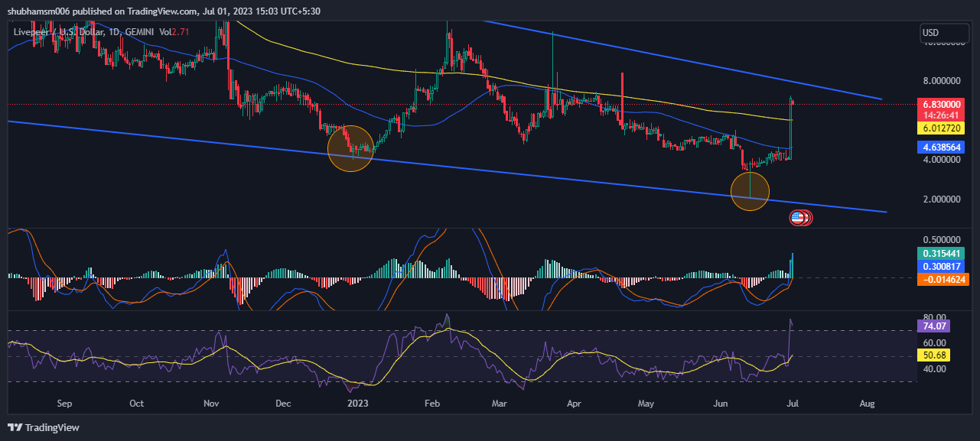
Task: Click the TradingView logo at bottom
Action: pos(44,427)
